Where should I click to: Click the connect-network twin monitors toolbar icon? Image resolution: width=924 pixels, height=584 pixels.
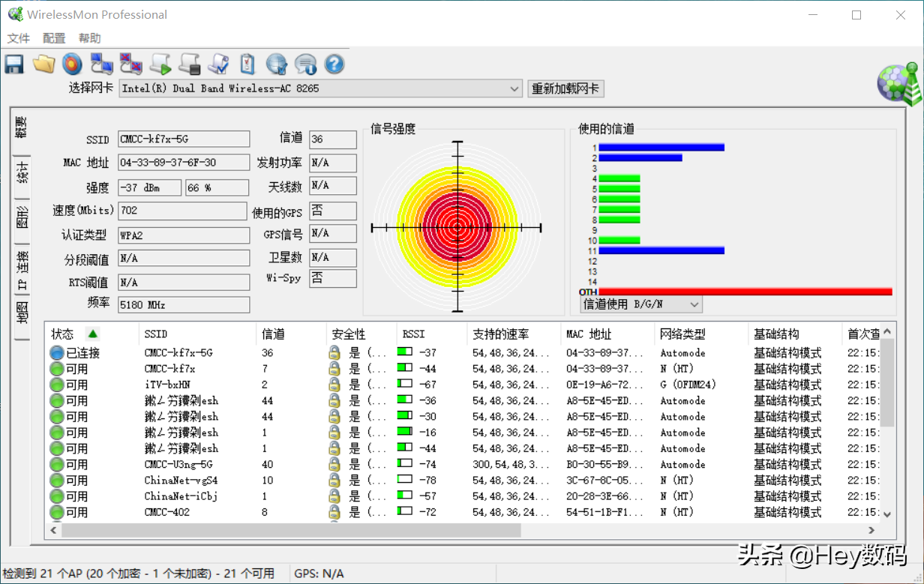[x=101, y=64]
